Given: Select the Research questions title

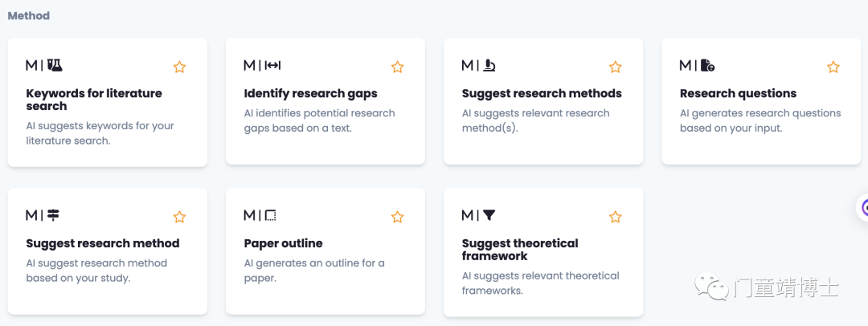Looking at the screenshot, I should click(738, 93).
